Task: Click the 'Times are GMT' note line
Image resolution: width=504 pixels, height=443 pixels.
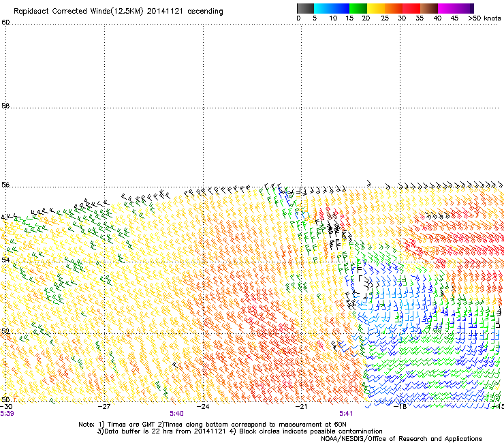Action: tap(212, 425)
